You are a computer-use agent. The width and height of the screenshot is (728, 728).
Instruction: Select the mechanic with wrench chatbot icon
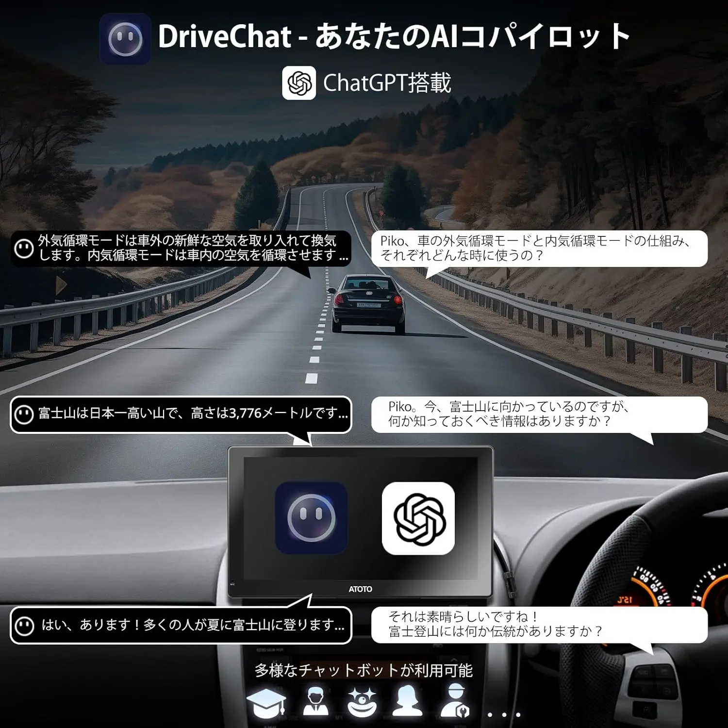455,701
